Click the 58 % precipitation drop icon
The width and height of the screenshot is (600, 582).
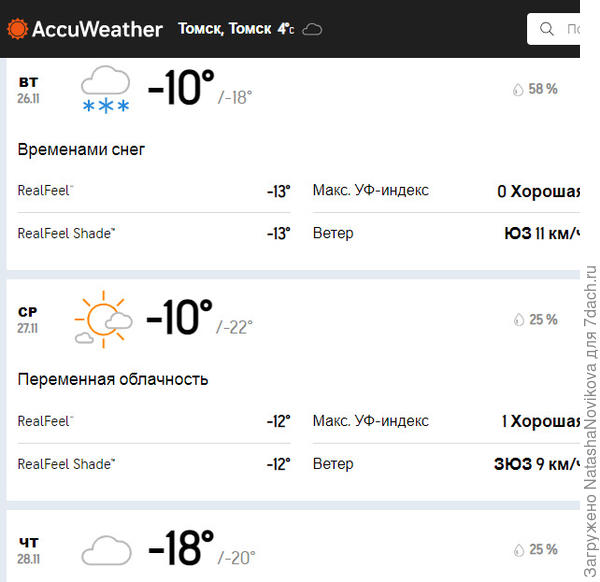click(x=518, y=89)
